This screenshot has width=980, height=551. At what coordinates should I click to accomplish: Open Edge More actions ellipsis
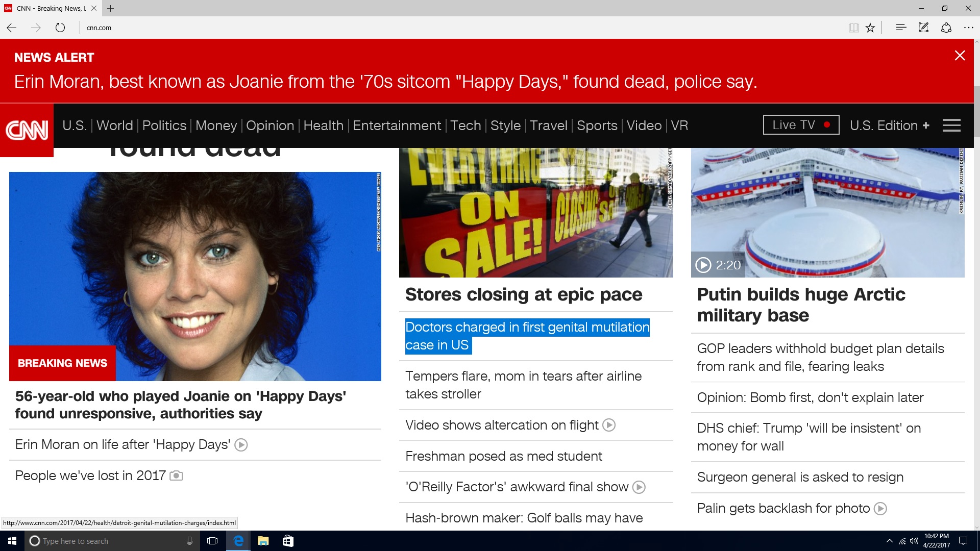(969, 28)
